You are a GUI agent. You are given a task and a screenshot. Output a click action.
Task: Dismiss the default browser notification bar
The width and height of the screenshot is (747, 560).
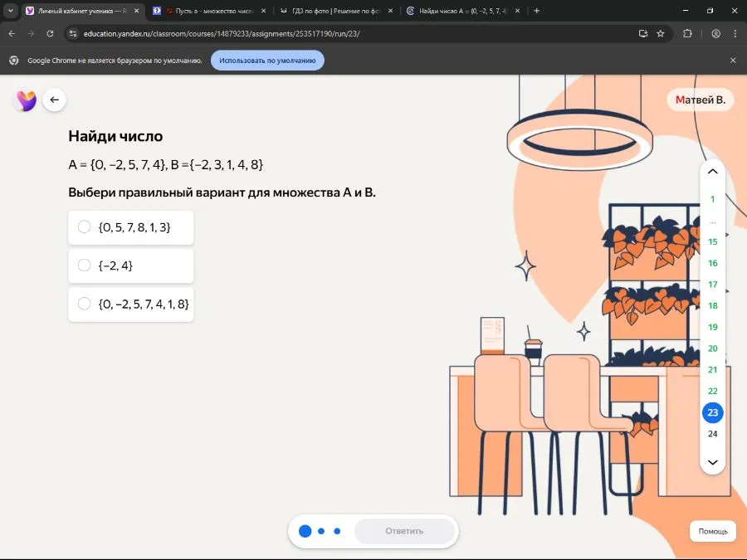[x=732, y=61]
